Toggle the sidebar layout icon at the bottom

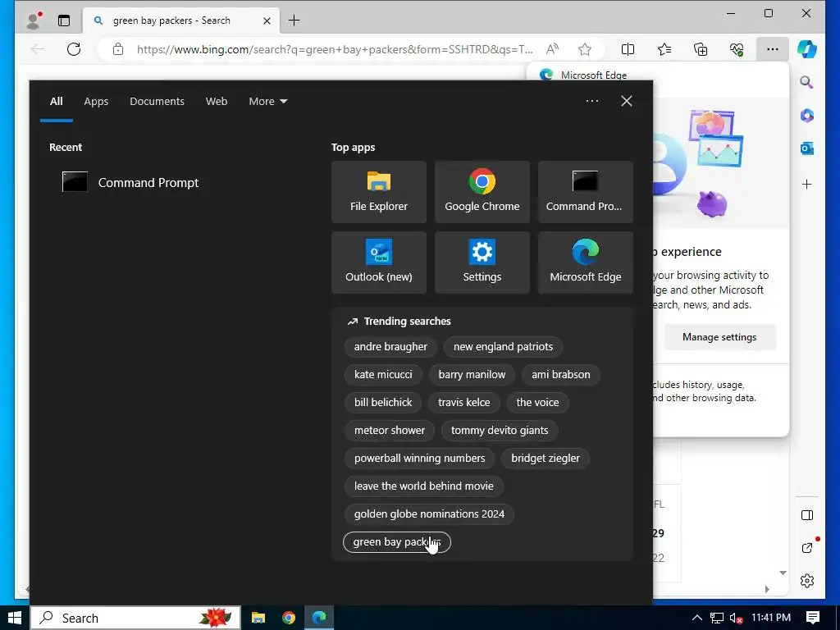coord(807,515)
